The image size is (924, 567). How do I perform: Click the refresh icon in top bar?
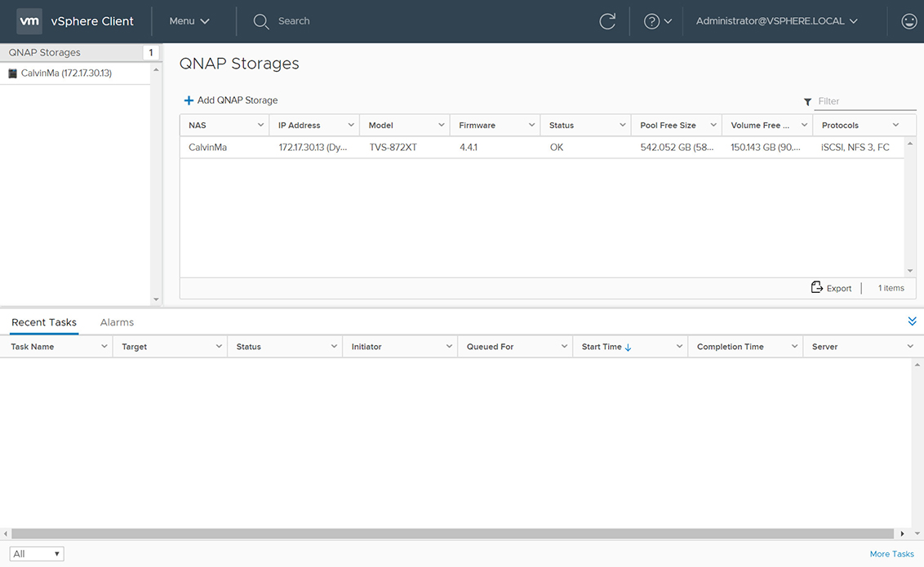tap(607, 21)
